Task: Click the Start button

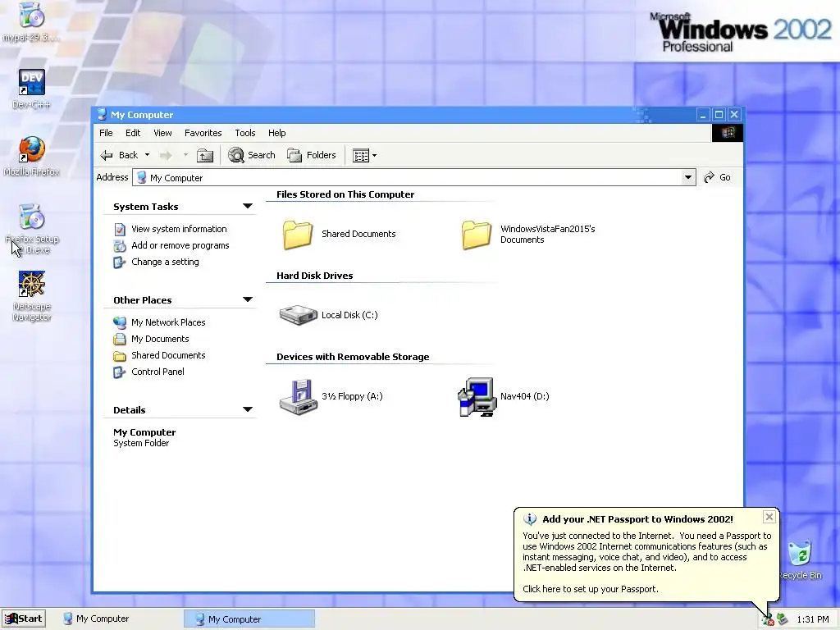Action: point(23,619)
